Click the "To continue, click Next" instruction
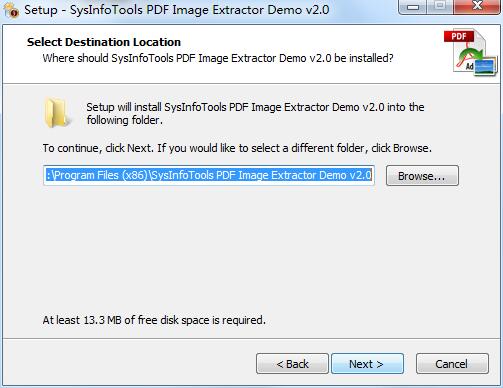 click(x=237, y=148)
